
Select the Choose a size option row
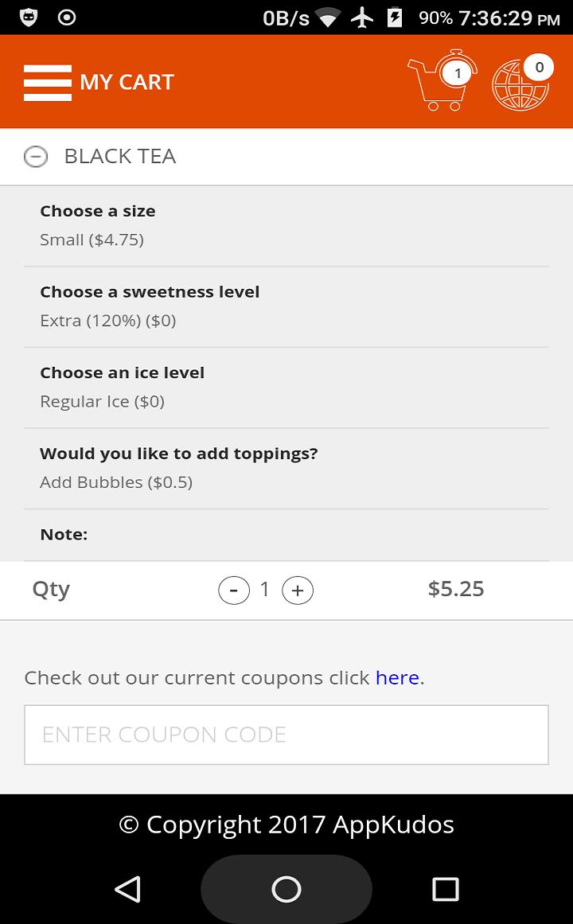(286, 226)
